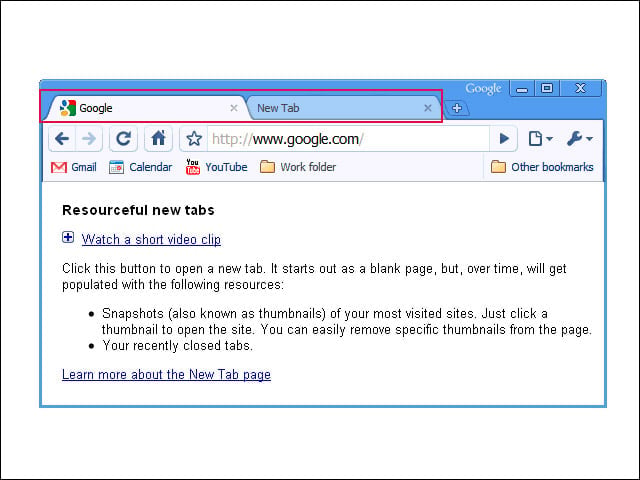Open the wrench tools menu
This screenshot has width=640, height=480.
(x=579, y=139)
